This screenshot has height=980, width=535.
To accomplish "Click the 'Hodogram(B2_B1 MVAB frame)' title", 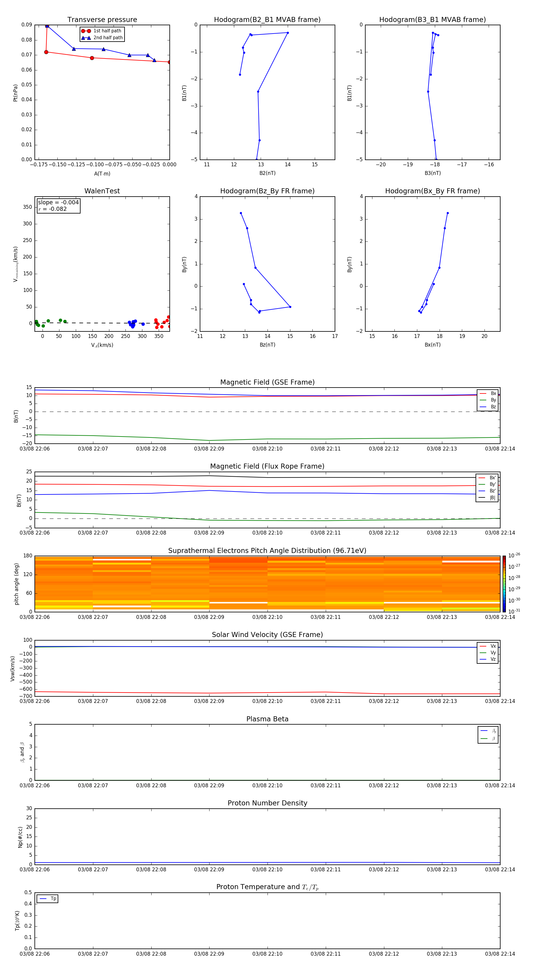I will 267,20.
